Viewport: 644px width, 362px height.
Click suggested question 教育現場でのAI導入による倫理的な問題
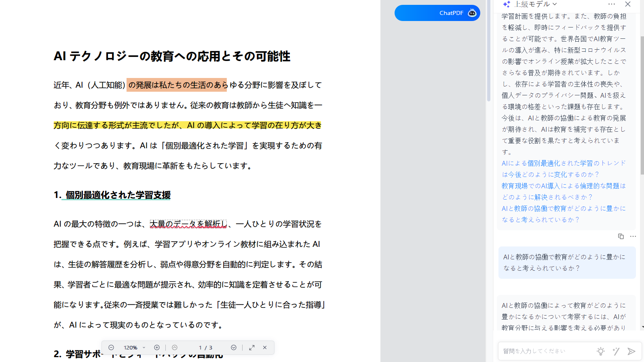tap(564, 192)
